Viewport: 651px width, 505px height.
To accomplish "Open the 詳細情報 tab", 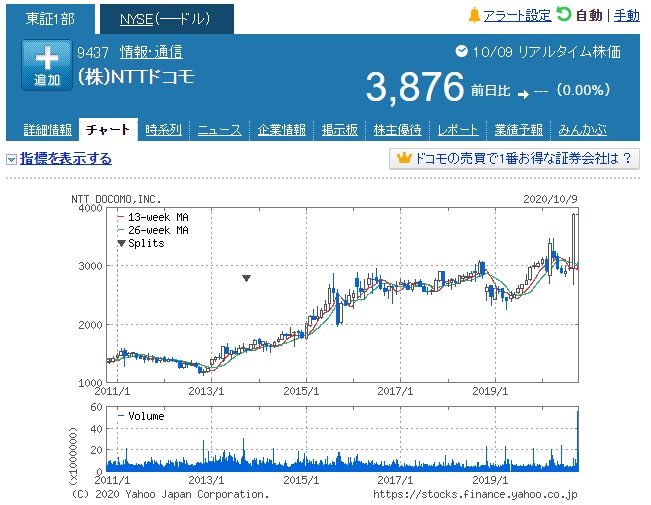I will 47,130.
